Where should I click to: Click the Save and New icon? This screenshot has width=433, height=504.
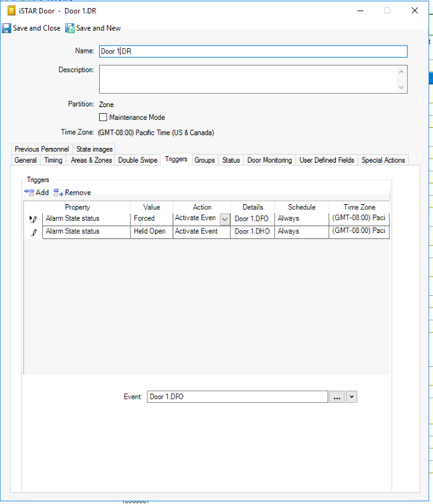70,28
